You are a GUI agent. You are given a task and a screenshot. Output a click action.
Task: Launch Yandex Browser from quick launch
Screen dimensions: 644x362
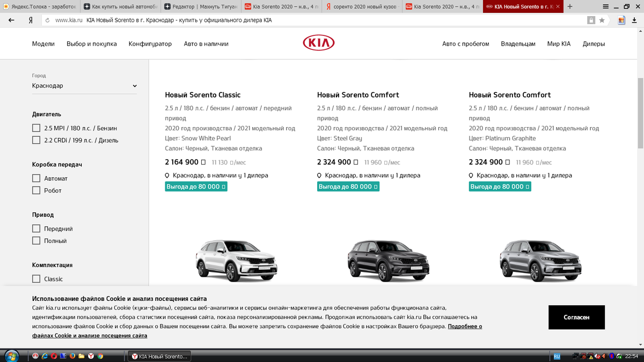(91, 356)
